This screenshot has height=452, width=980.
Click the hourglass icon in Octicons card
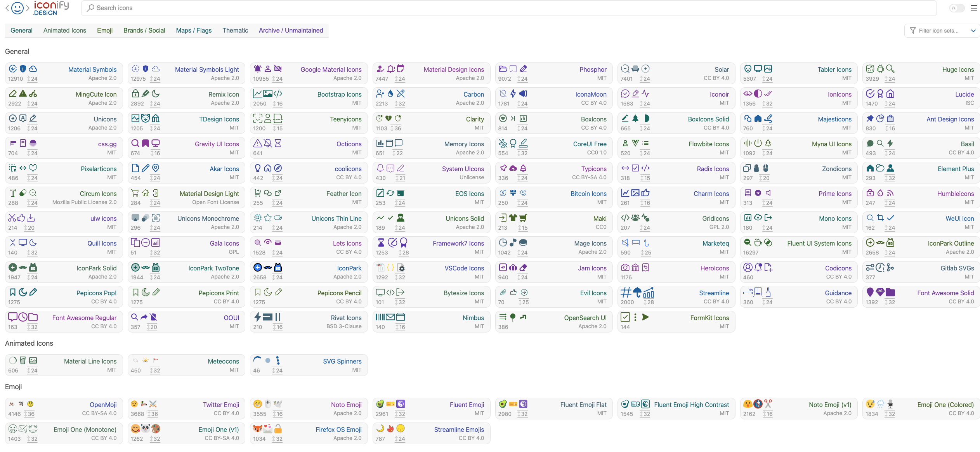click(x=278, y=143)
